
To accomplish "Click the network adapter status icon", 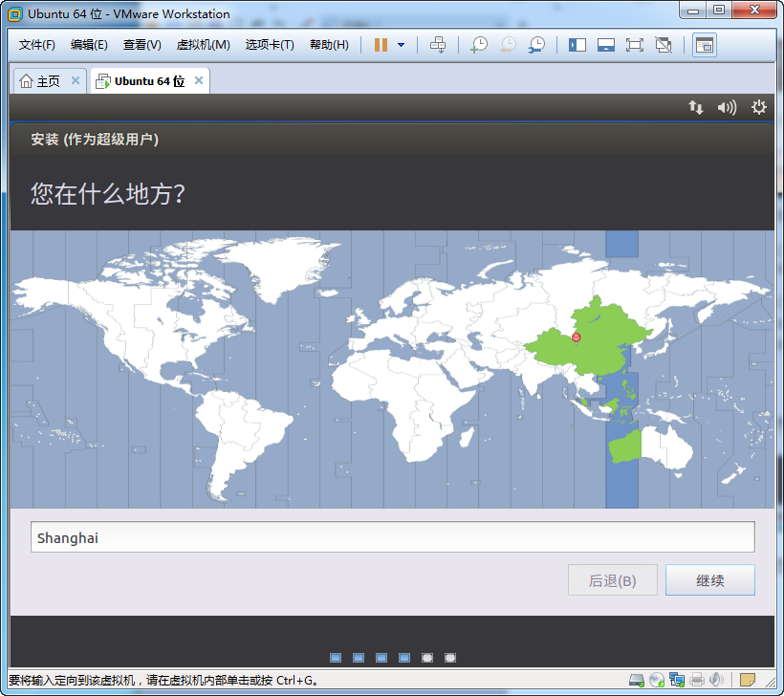I will coord(677,680).
